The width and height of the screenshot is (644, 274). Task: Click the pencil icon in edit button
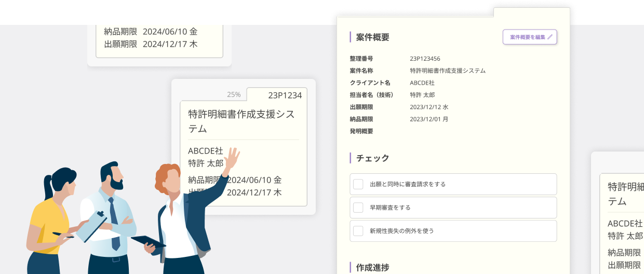pyautogui.click(x=550, y=37)
